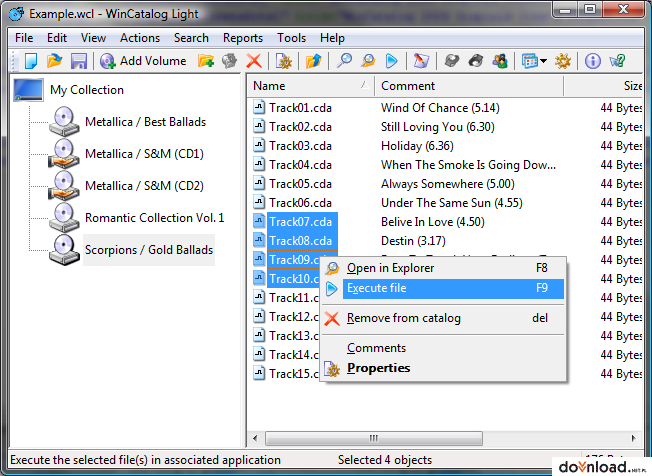The height and width of the screenshot is (476, 652).
Task: Click the calendar-style view toolbar icon
Action: tap(530, 61)
